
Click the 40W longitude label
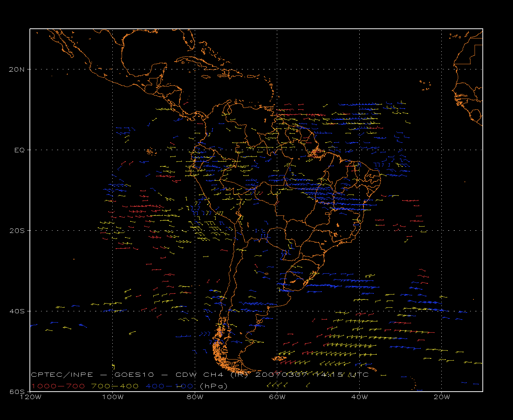[x=359, y=397]
